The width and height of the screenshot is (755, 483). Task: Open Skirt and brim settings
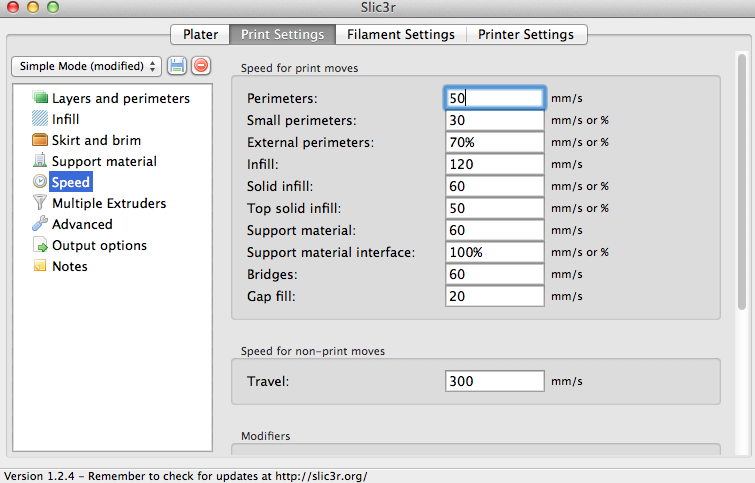pos(96,140)
